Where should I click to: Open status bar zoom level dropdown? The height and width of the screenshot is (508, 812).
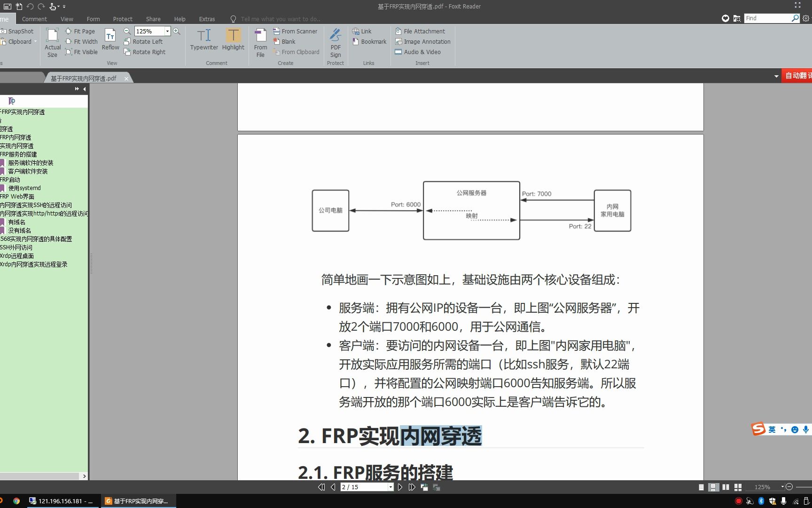(x=782, y=487)
